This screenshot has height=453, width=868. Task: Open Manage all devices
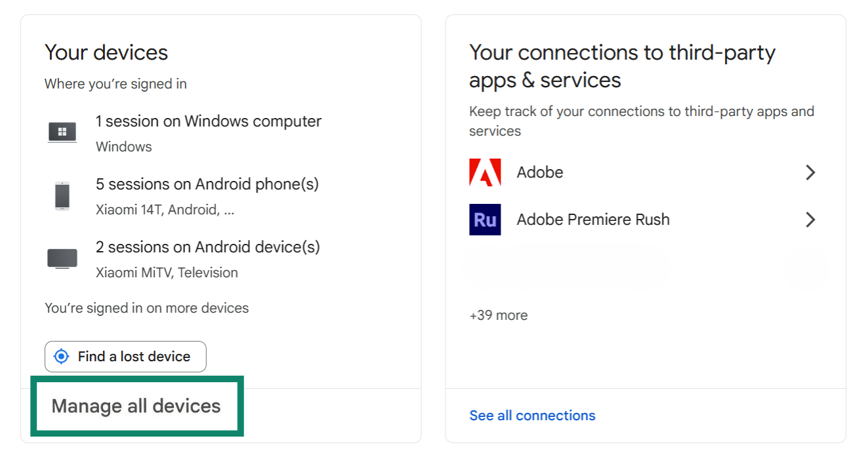136,406
